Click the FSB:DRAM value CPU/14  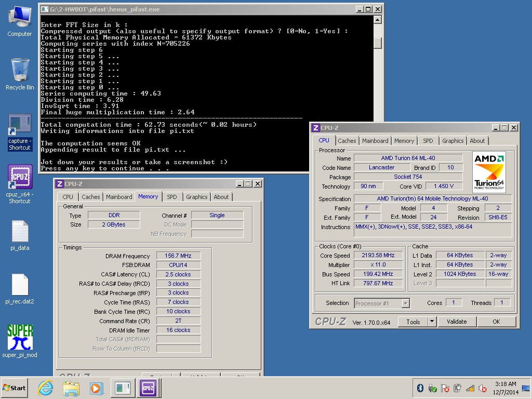tap(178, 265)
